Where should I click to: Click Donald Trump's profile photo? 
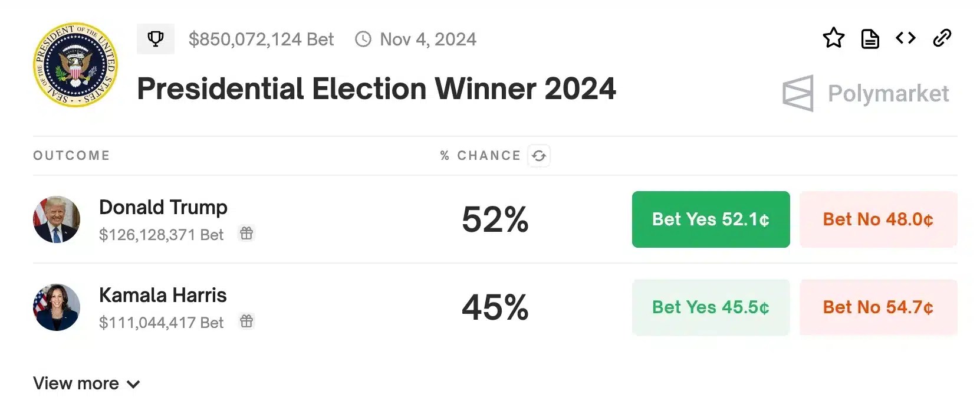pyautogui.click(x=57, y=219)
